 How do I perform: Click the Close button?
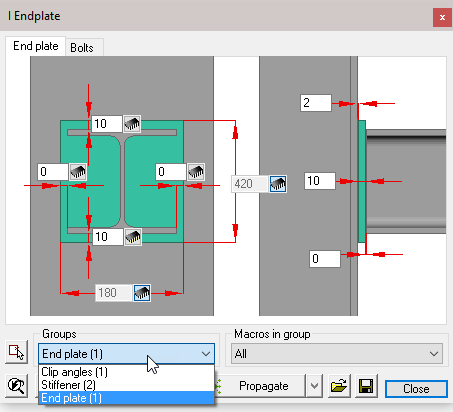point(416,389)
